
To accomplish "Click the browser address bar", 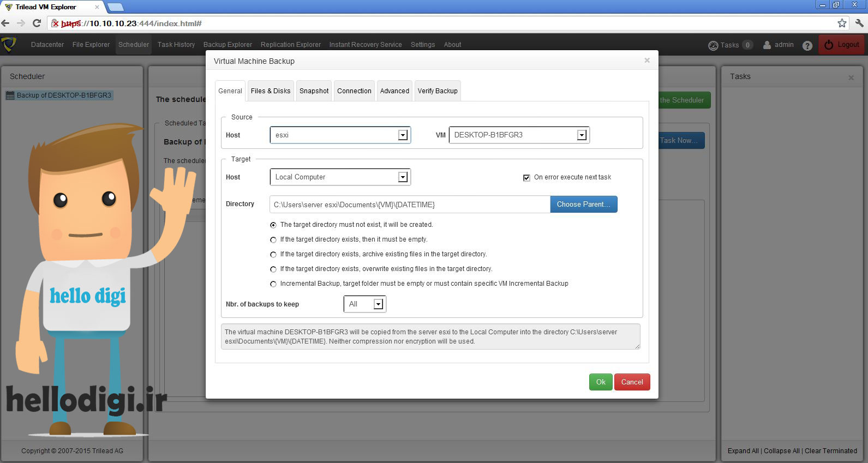I will click(447, 23).
